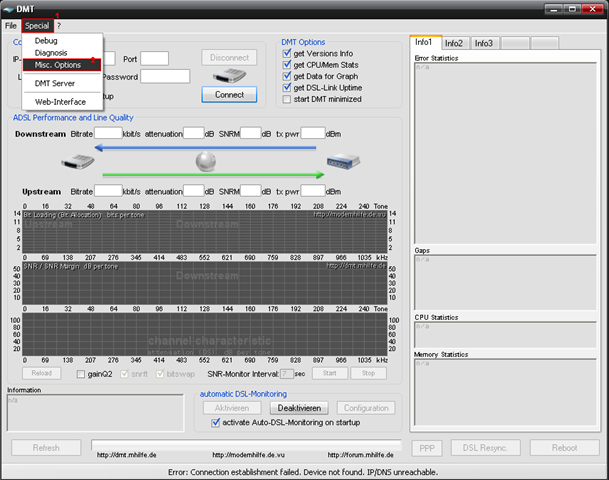Image resolution: width=609 pixels, height=480 pixels.
Task: Click the Port input field
Action: (x=155, y=59)
